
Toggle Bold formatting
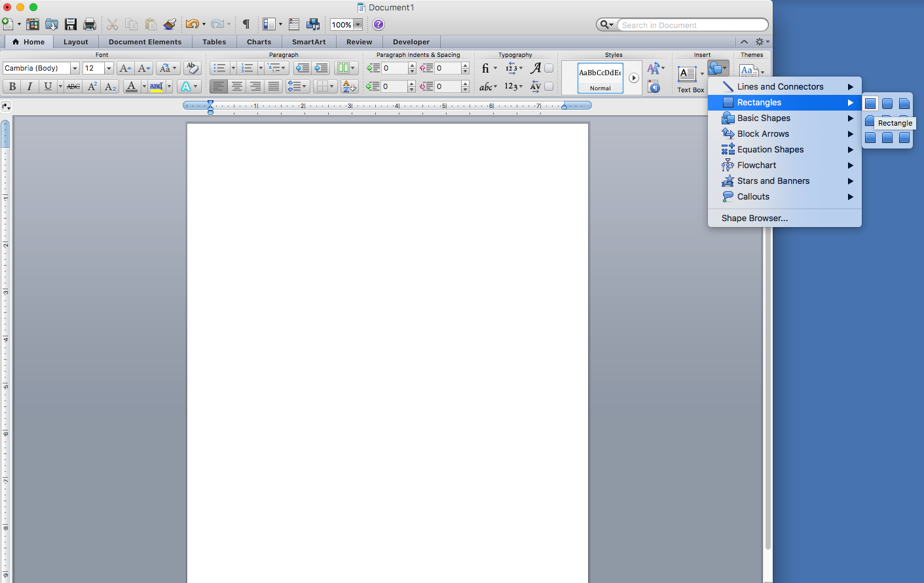(x=12, y=86)
